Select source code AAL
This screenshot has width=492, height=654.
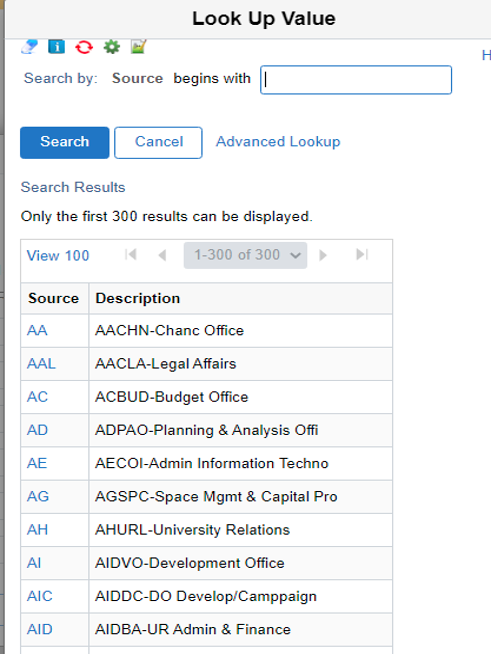tap(41, 363)
